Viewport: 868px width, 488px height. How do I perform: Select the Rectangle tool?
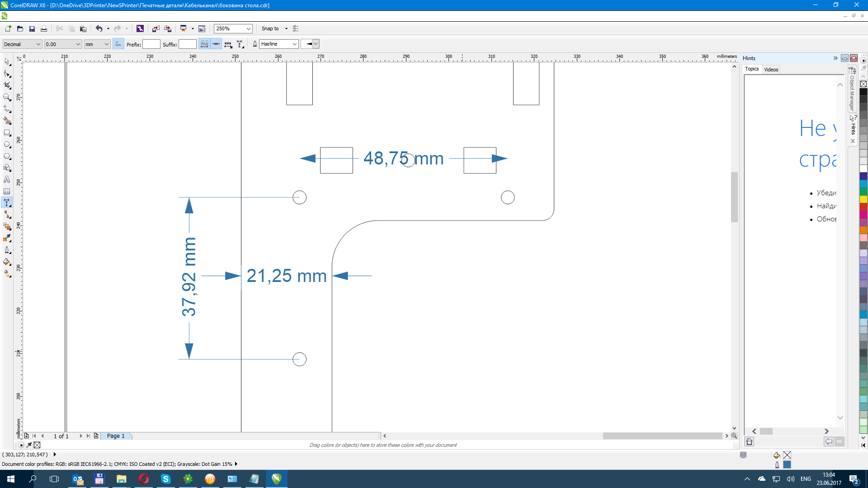7,133
